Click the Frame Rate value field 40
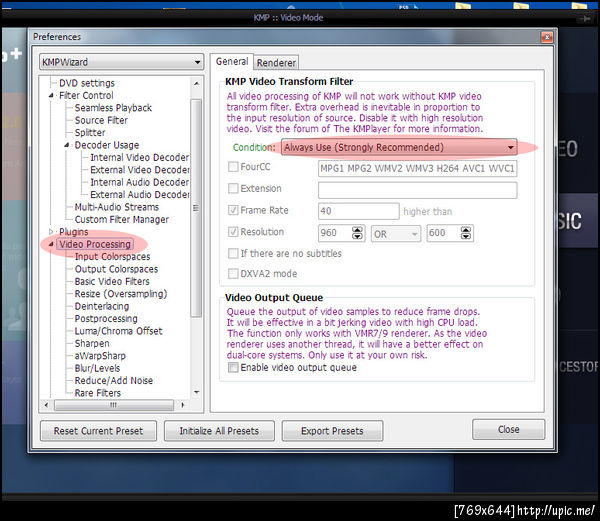Screen dimensions: 600x521 359,211
